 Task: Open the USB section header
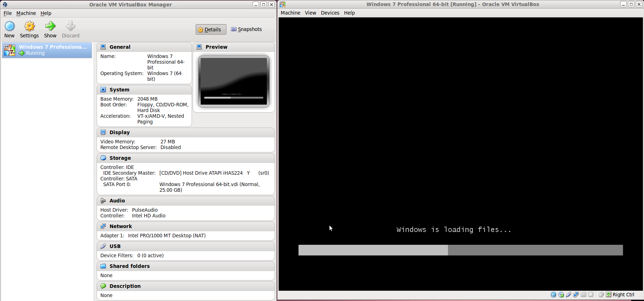pos(185,246)
